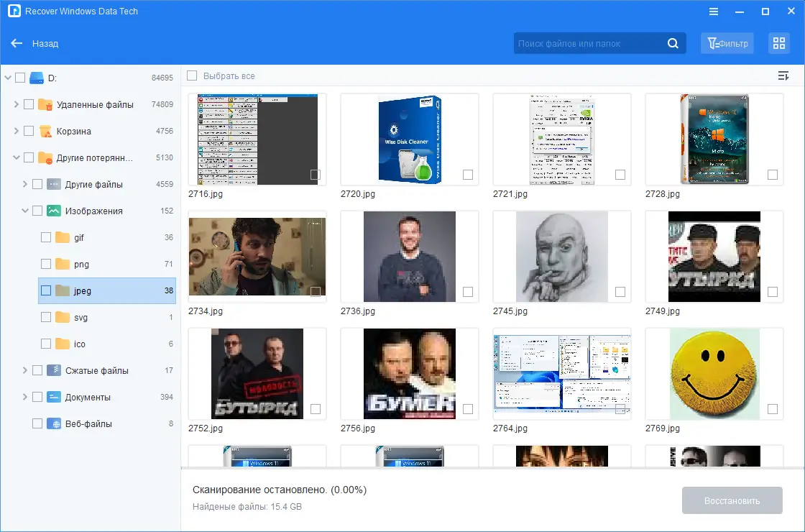Screen dimensions: 805x532
Task: Click the Выбрать все label
Action: coord(229,76)
